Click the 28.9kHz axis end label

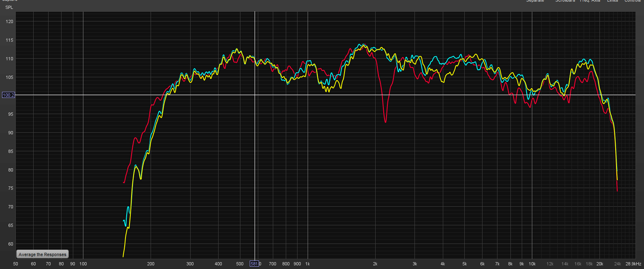pos(633,264)
